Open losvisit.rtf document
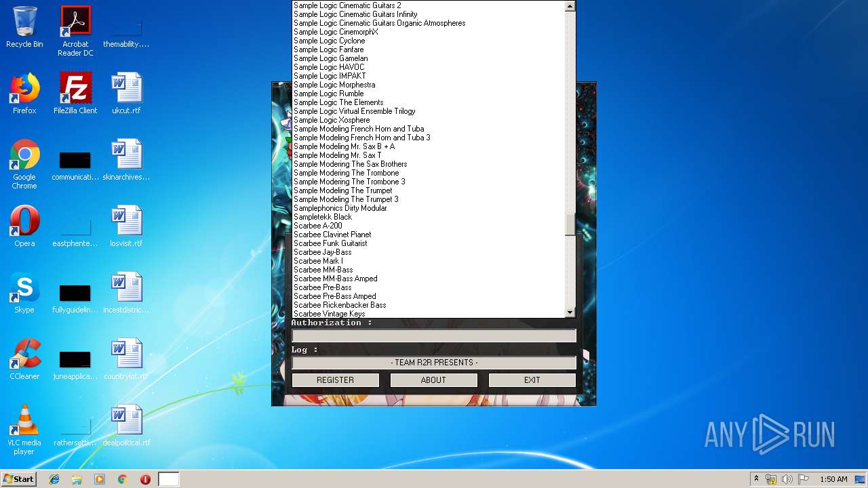This screenshot has height=488, width=868. (126, 226)
